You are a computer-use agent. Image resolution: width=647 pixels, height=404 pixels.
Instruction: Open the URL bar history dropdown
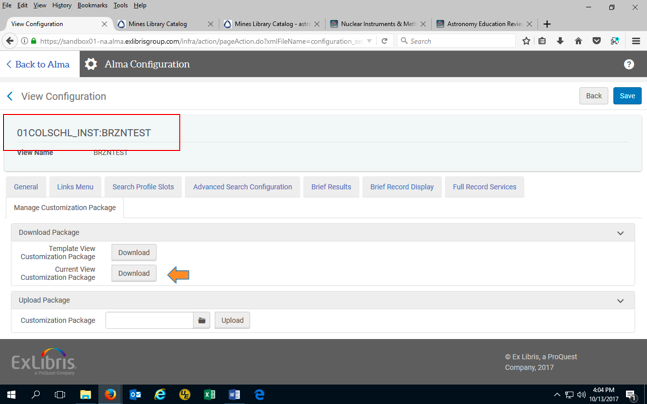369,41
